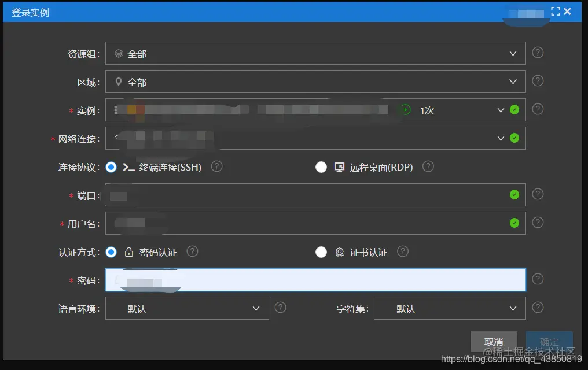
Task: Select the 证书认证 authentication radio button
Action: pos(322,252)
